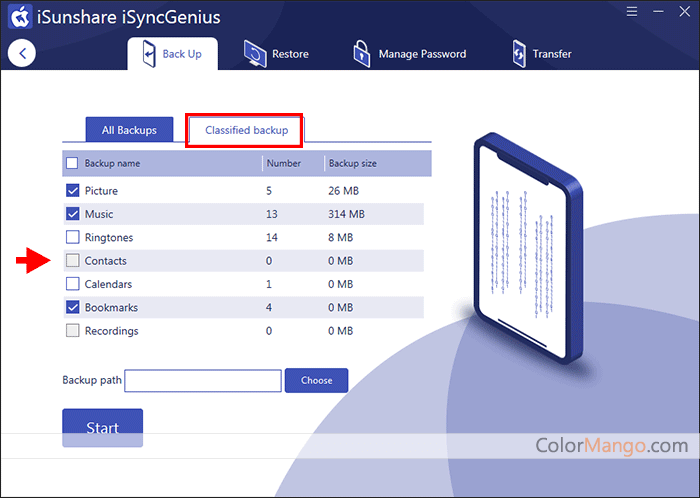Toggle the select-all Backup name checkbox

[x=72, y=163]
